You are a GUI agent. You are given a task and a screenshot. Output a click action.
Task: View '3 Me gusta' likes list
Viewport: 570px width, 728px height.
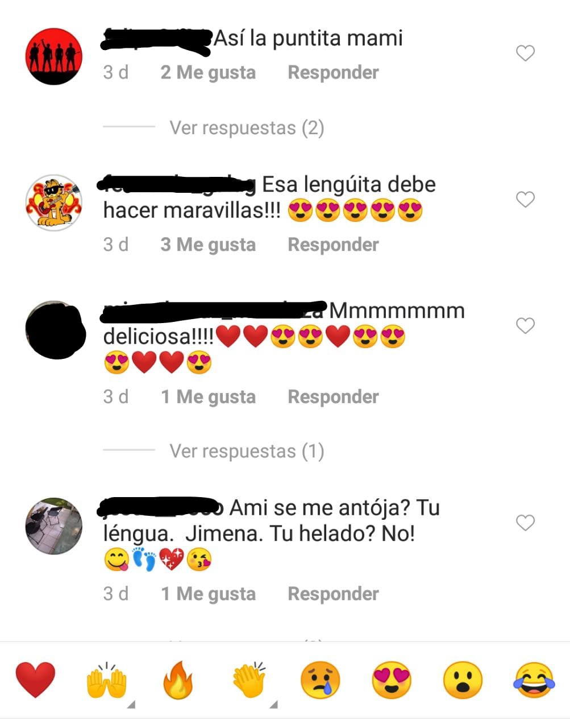[208, 245]
